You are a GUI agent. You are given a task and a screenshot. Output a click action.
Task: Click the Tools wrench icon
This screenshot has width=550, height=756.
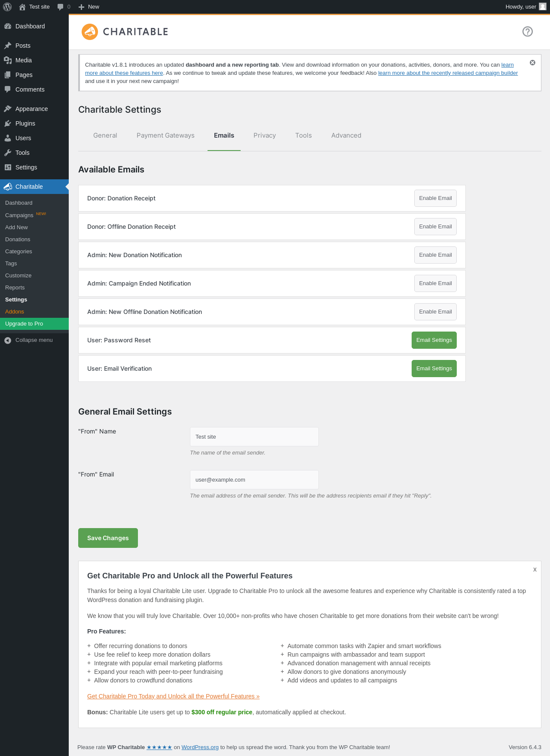(8, 153)
